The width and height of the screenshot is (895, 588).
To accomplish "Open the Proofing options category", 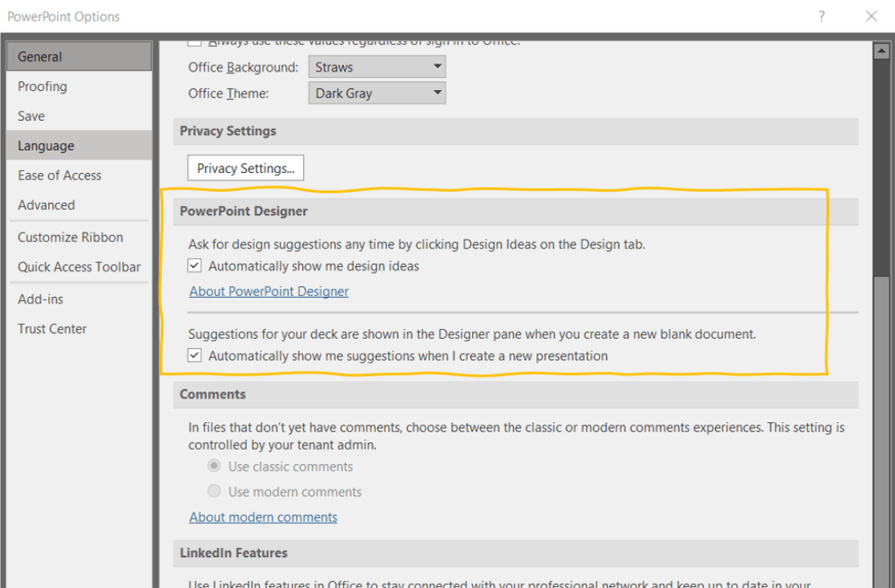I will pyautogui.click(x=43, y=87).
